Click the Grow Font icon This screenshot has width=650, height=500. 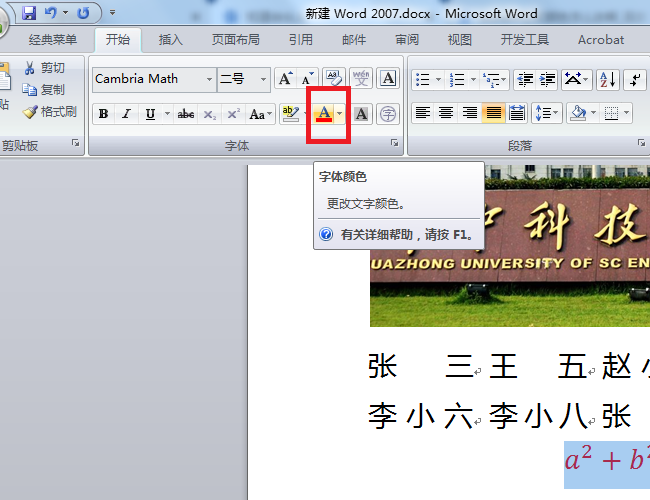coord(285,79)
